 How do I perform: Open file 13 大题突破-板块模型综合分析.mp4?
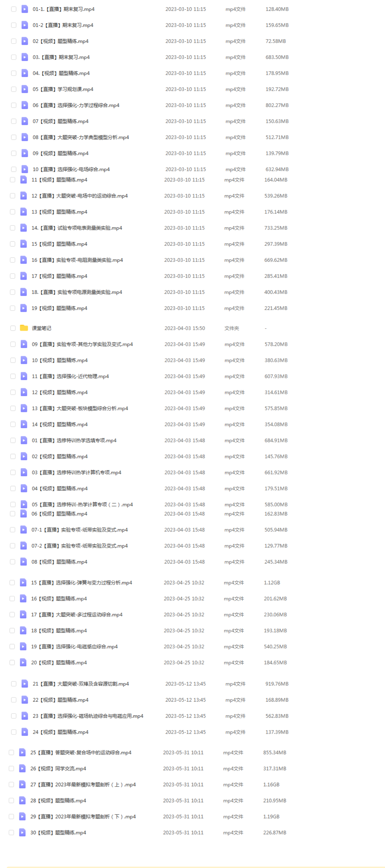click(x=80, y=408)
